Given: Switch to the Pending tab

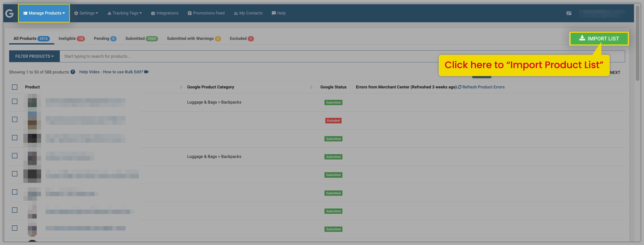Looking at the screenshot, I should click(105, 39).
